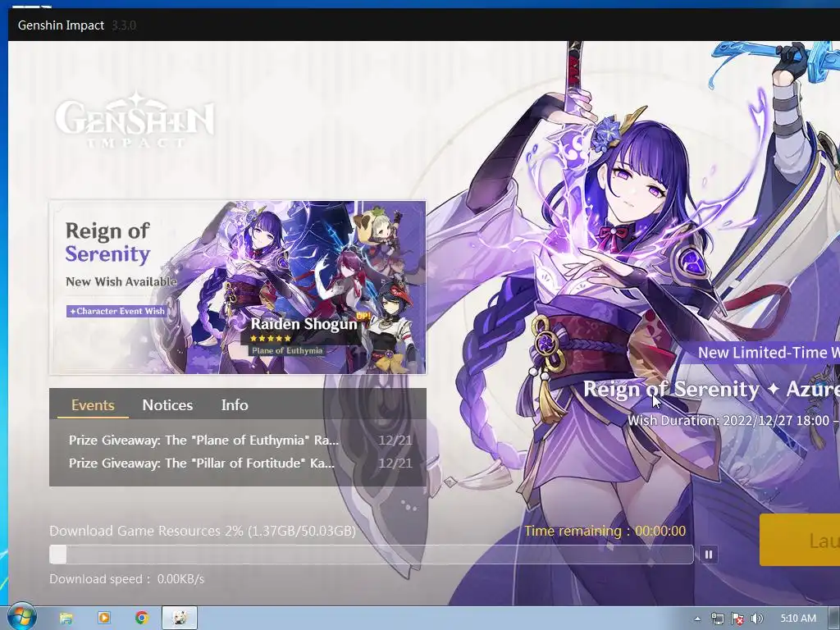Image resolution: width=840 pixels, height=630 pixels.
Task: Click the Reign of Serenity Azure headline
Action: [x=711, y=389]
